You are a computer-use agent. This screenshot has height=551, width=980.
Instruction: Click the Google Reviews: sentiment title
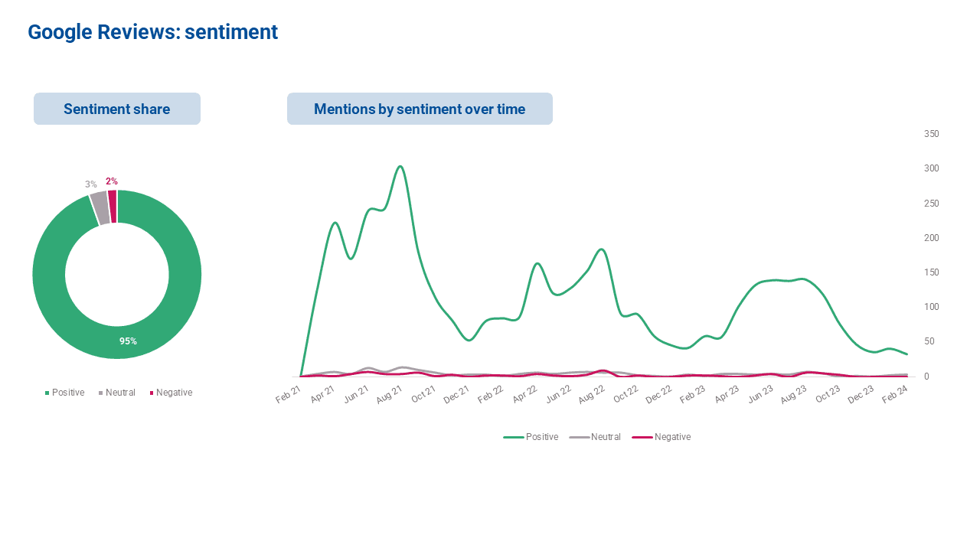click(152, 32)
